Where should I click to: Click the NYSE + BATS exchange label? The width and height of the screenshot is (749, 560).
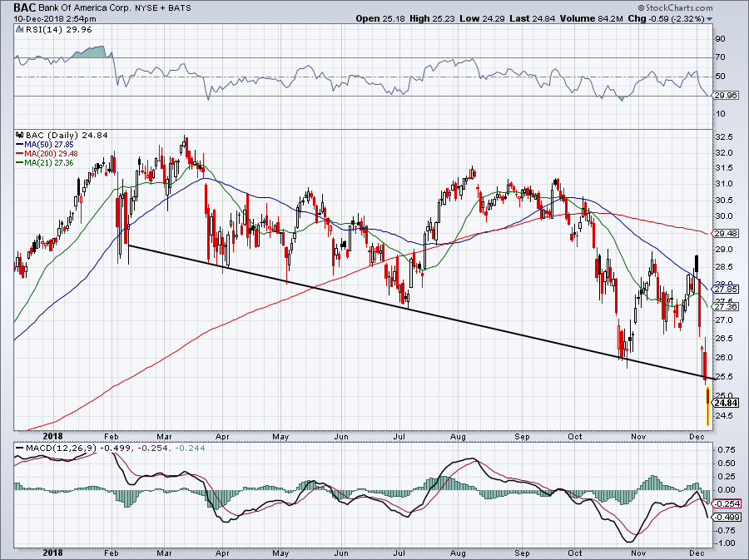(x=162, y=8)
